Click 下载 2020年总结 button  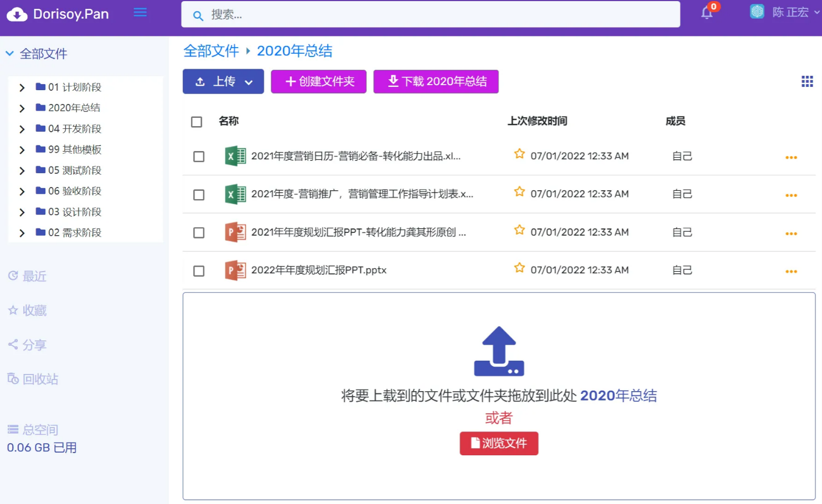436,81
